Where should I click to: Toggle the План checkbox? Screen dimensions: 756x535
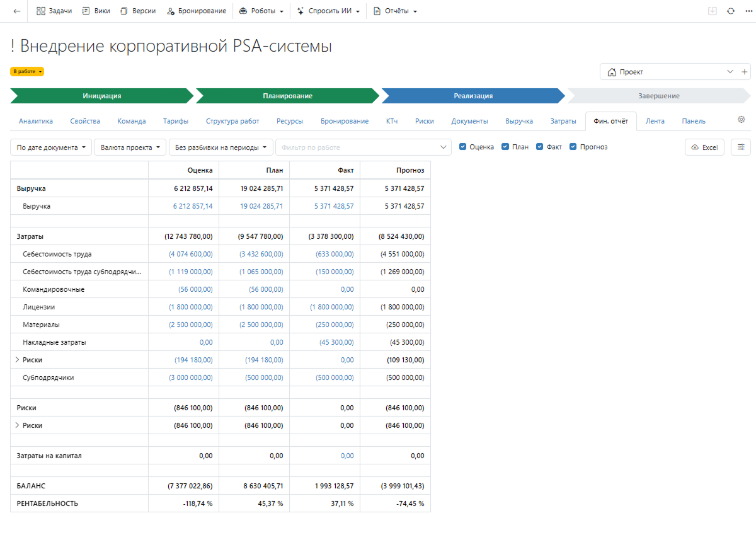[x=505, y=147]
